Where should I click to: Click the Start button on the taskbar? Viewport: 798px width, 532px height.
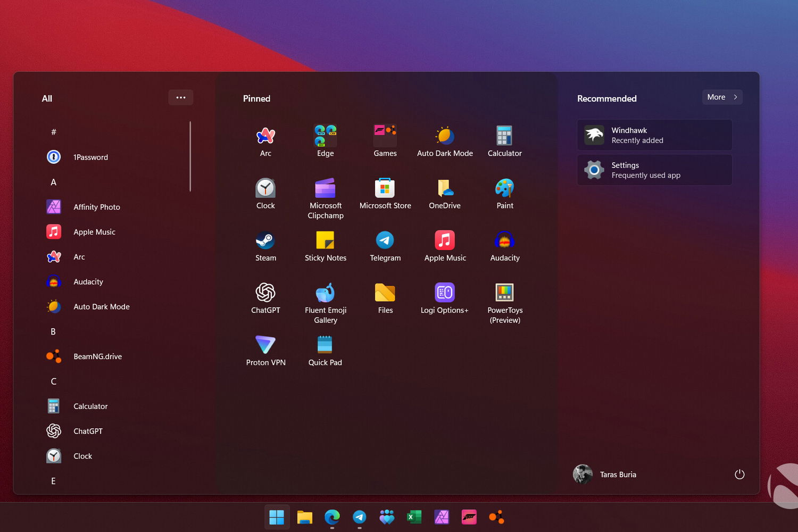[x=277, y=517]
